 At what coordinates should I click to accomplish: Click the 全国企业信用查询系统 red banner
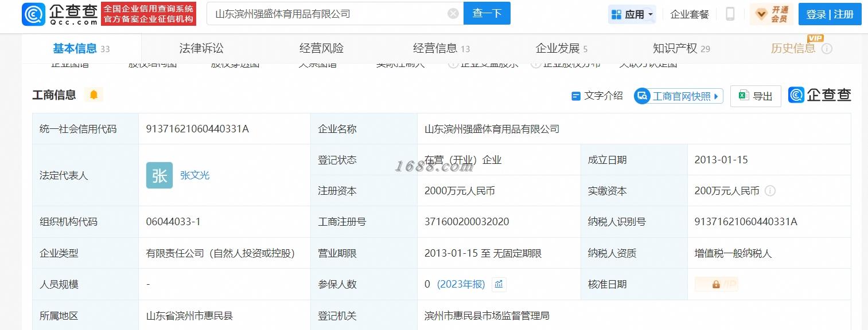pos(149,14)
